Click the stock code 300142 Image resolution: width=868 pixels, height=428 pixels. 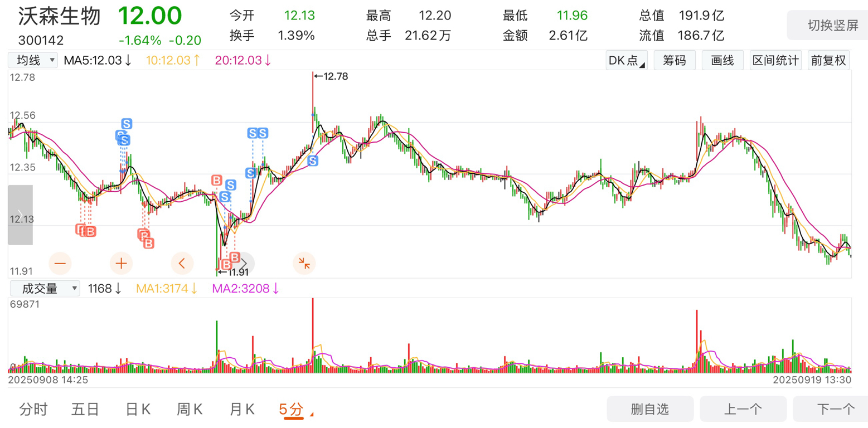[x=41, y=41]
